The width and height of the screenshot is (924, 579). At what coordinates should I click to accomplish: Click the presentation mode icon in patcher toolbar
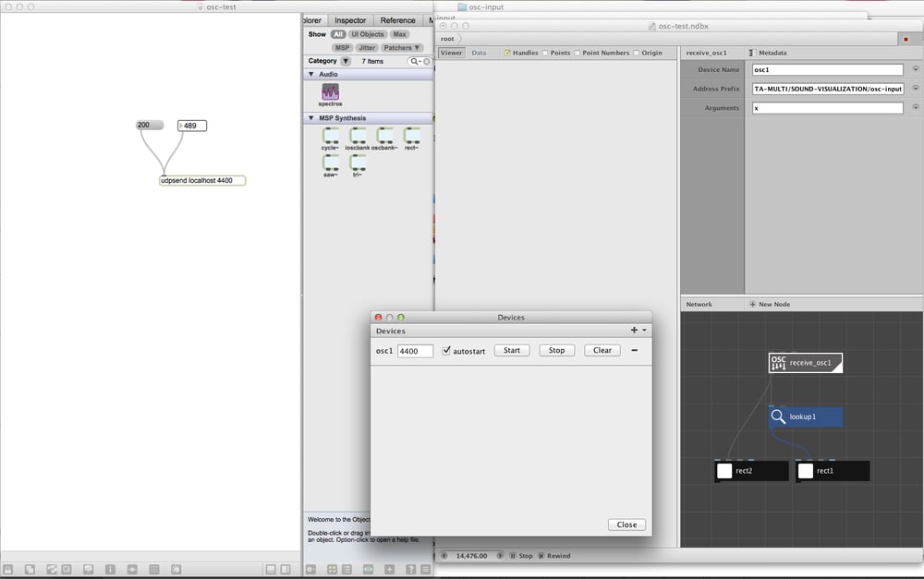[89, 570]
